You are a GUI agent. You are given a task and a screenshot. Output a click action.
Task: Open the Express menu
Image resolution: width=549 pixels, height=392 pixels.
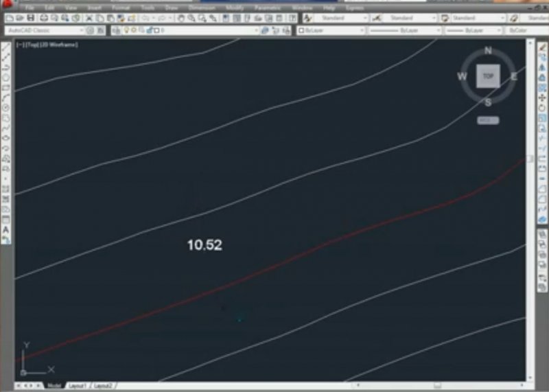click(x=354, y=8)
